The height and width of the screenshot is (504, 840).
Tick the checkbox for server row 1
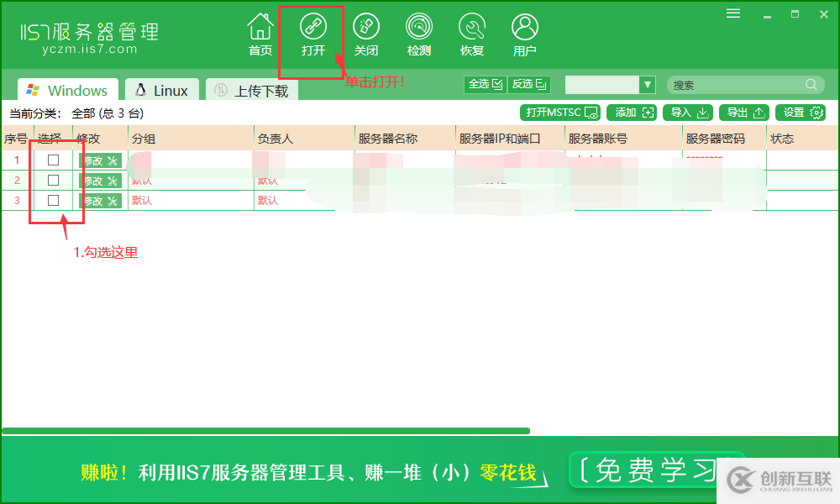click(x=53, y=160)
